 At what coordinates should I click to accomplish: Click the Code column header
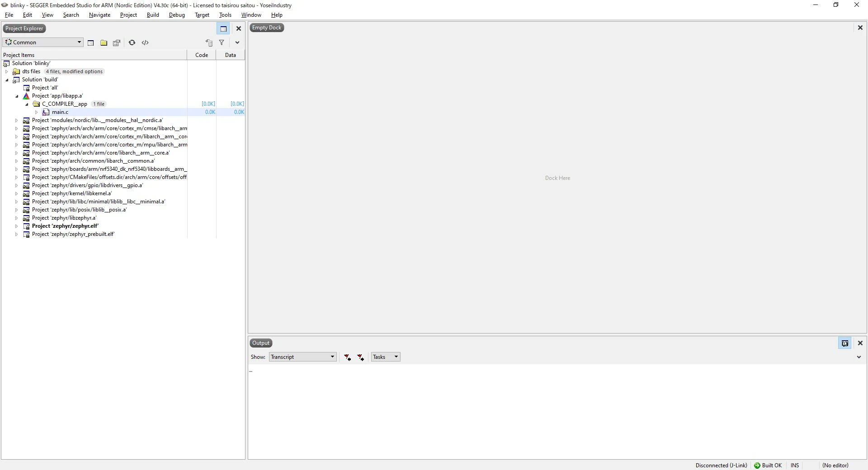(x=202, y=55)
